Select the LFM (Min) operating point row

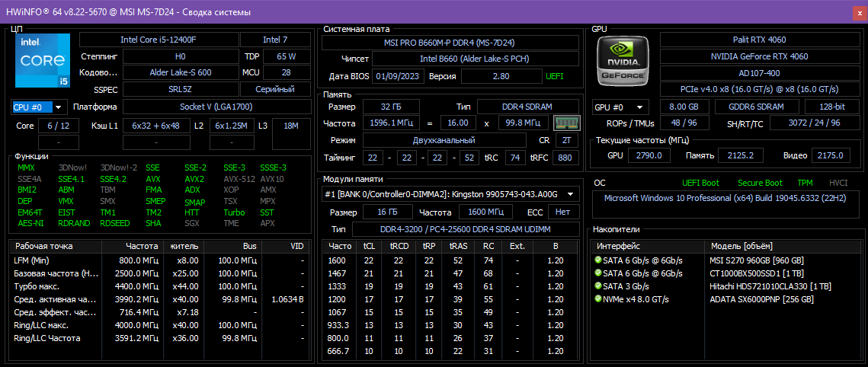pos(161,260)
